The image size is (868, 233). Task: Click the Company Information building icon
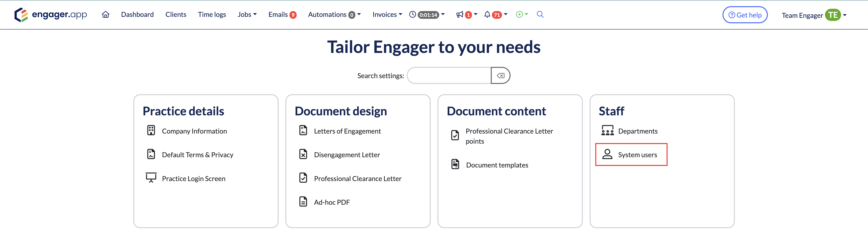[x=151, y=130]
